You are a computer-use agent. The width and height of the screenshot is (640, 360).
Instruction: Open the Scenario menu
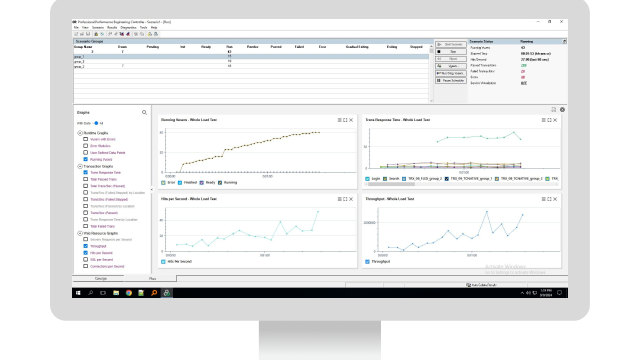98,28
